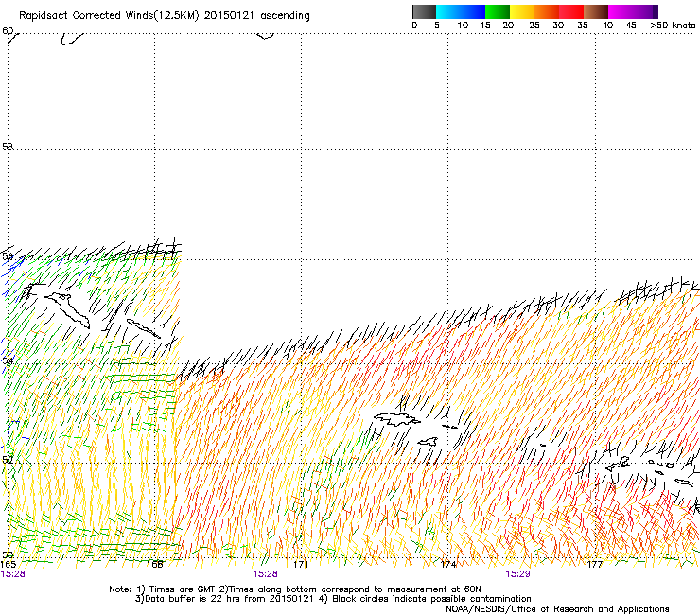Click the legend tick label '40'

point(607,26)
